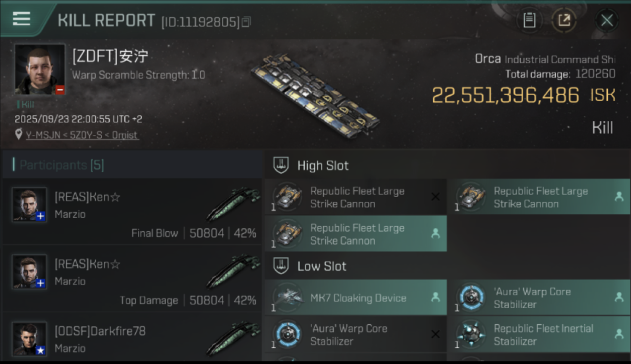Copy the kill report ID

click(x=247, y=22)
